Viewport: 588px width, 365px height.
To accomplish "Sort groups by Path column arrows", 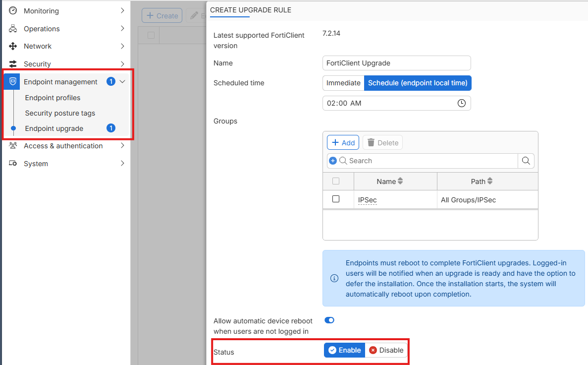I will coord(490,181).
